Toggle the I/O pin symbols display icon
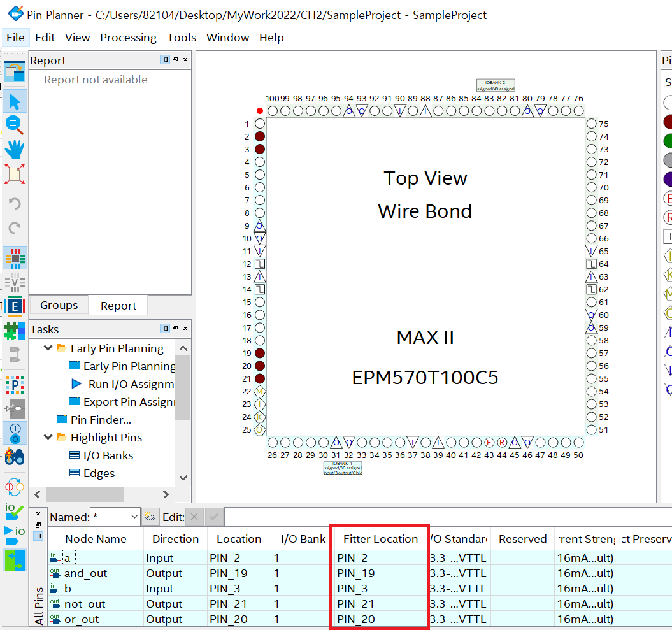672x630 pixels. click(x=15, y=433)
